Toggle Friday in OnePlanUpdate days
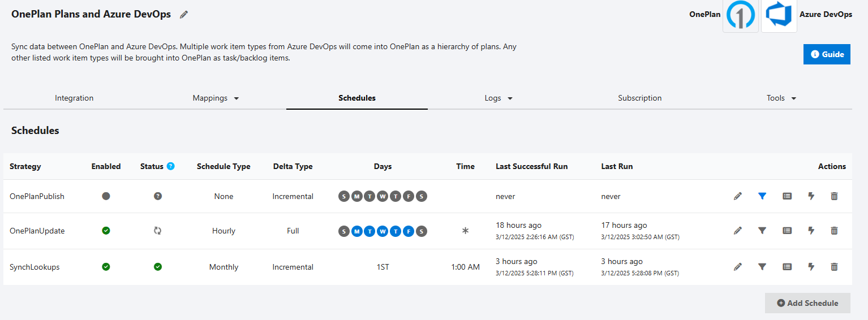868x320 pixels. (409, 231)
